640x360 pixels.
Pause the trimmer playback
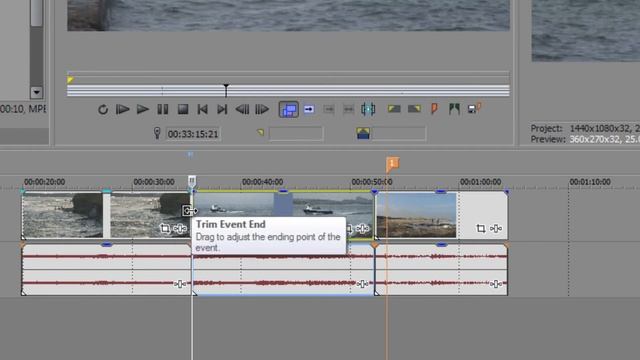click(x=163, y=109)
